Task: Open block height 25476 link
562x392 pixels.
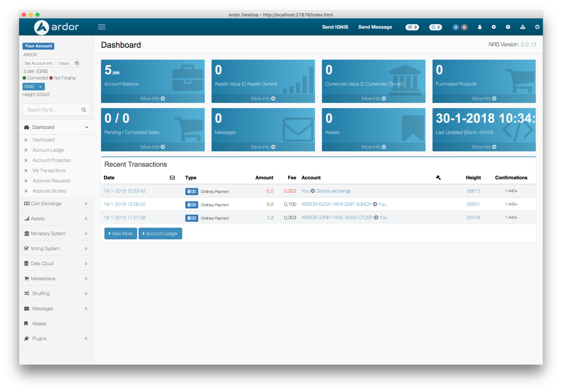Action: pyautogui.click(x=473, y=218)
